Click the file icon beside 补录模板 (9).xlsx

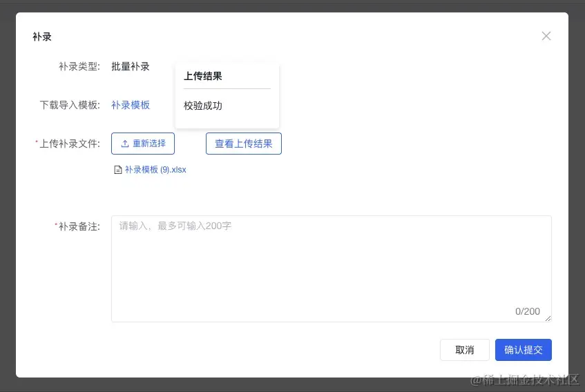pyautogui.click(x=118, y=170)
